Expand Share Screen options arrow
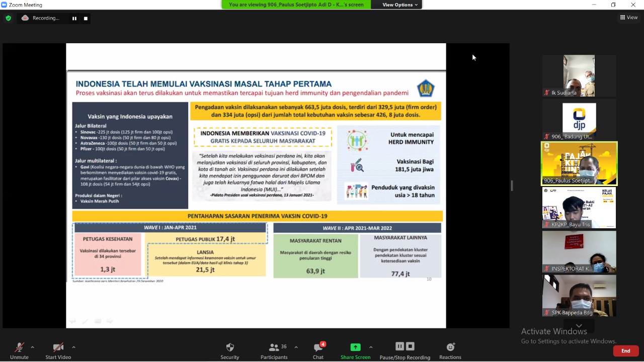The image size is (644, 362). (x=371, y=347)
